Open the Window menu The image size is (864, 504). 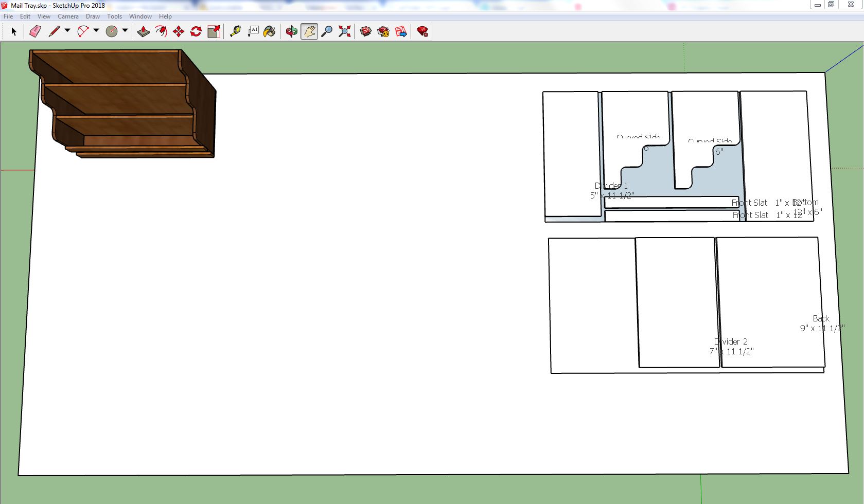point(140,16)
